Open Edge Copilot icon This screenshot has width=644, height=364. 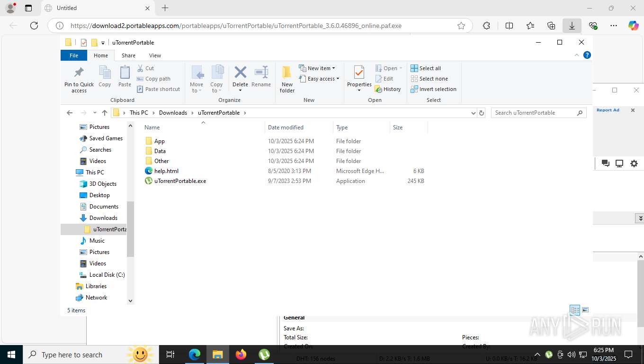(634, 26)
